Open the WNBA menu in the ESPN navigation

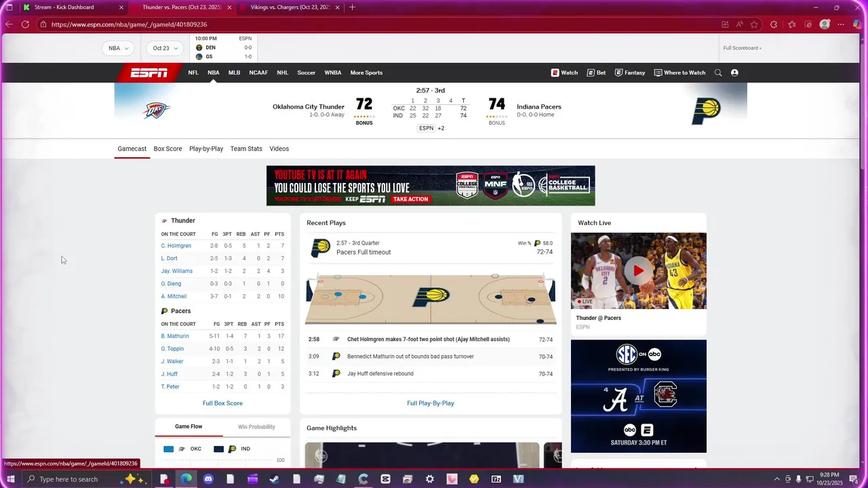coord(333,73)
